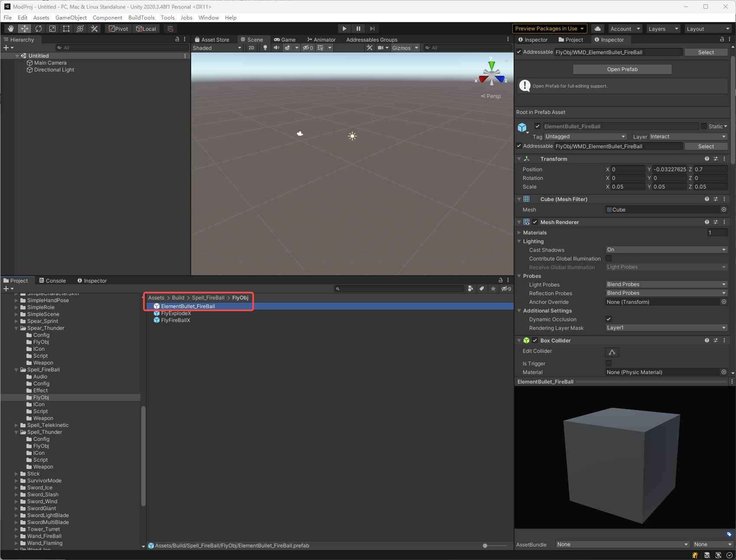Toggle scene audio speaker icon
Image resolution: width=736 pixels, height=560 pixels.
(x=277, y=48)
